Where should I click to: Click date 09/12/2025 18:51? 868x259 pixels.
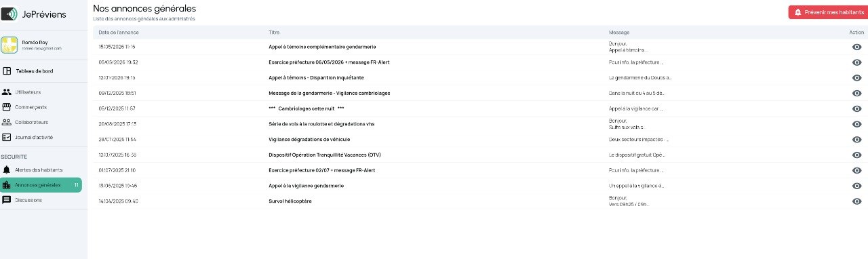[117, 93]
